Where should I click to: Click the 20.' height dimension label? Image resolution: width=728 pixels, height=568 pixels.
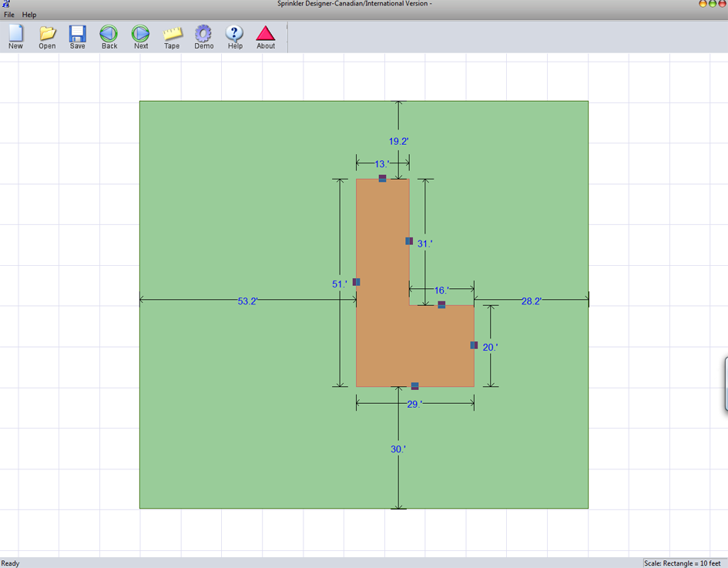(x=490, y=347)
